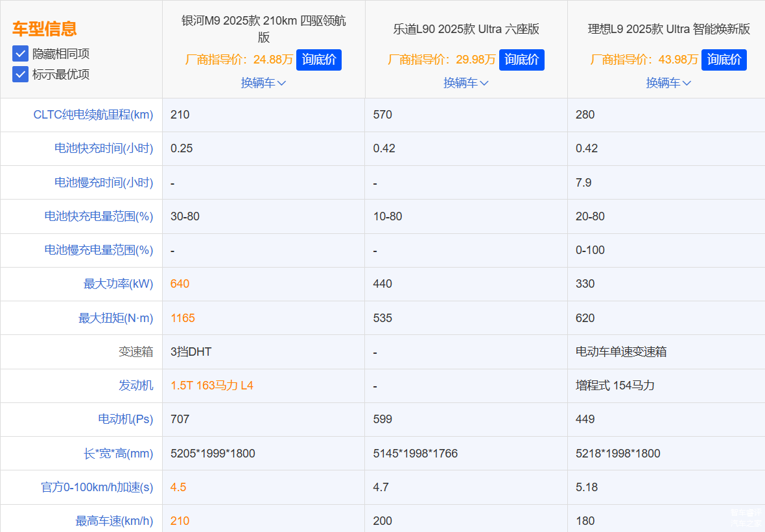Open 银河M9 2025款 model title link

pos(263,29)
